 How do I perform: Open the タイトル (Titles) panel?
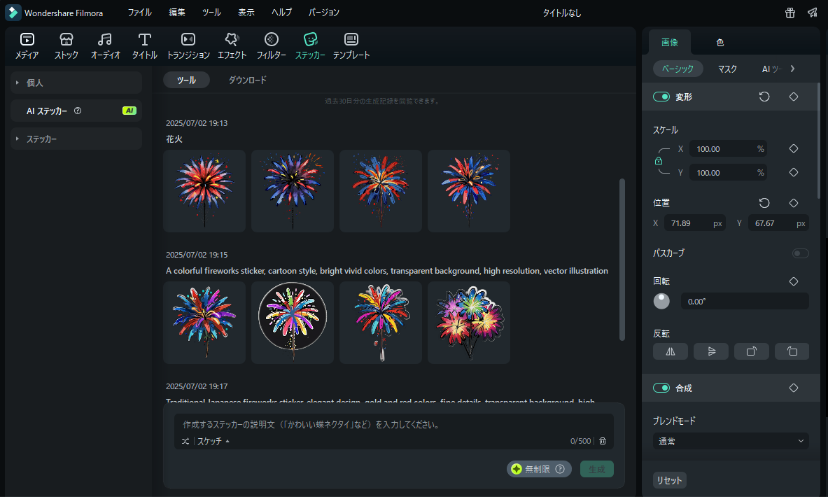(x=144, y=45)
